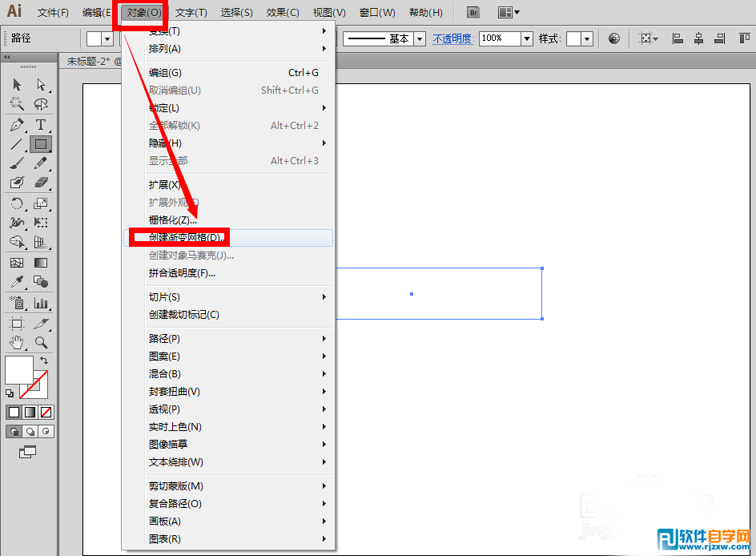The image size is (756, 556).
Task: Choose 编组(G) menu item
Action: click(x=228, y=73)
